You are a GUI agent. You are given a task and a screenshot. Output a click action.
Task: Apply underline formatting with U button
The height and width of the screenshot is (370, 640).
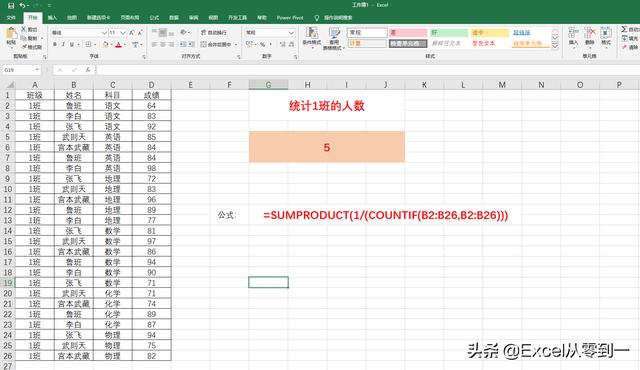[x=72, y=44]
